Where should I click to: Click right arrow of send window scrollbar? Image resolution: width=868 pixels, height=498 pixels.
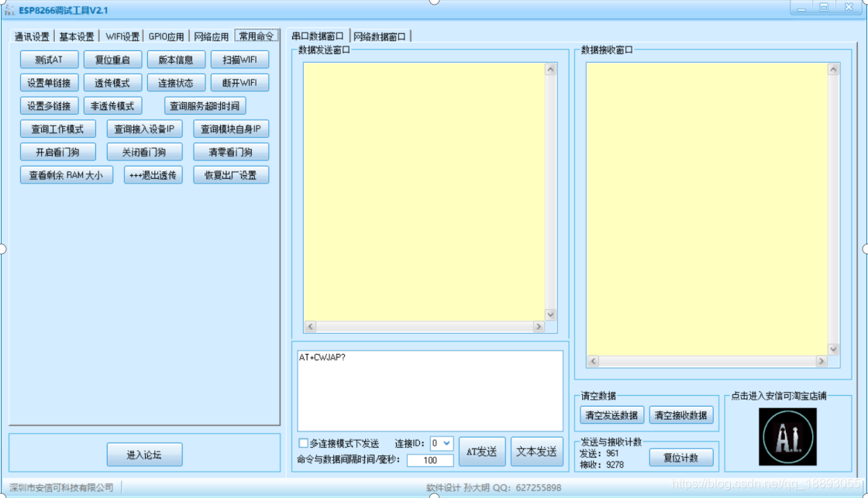539,327
